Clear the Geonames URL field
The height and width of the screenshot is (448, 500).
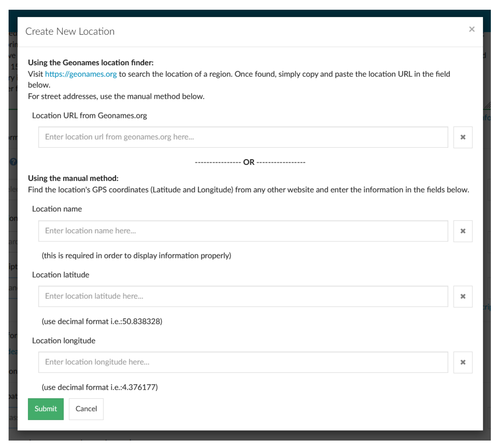coord(462,137)
